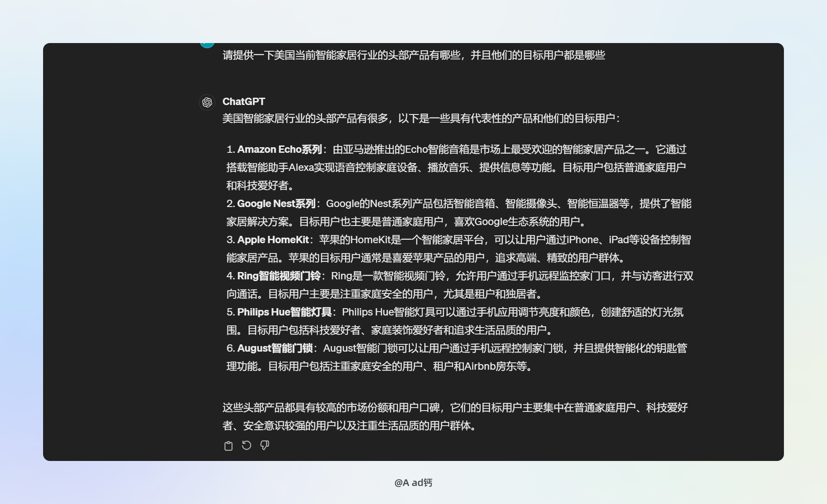
Task: Click the bold Ring智能视频门铃 heading
Action: pyautogui.click(x=279, y=276)
